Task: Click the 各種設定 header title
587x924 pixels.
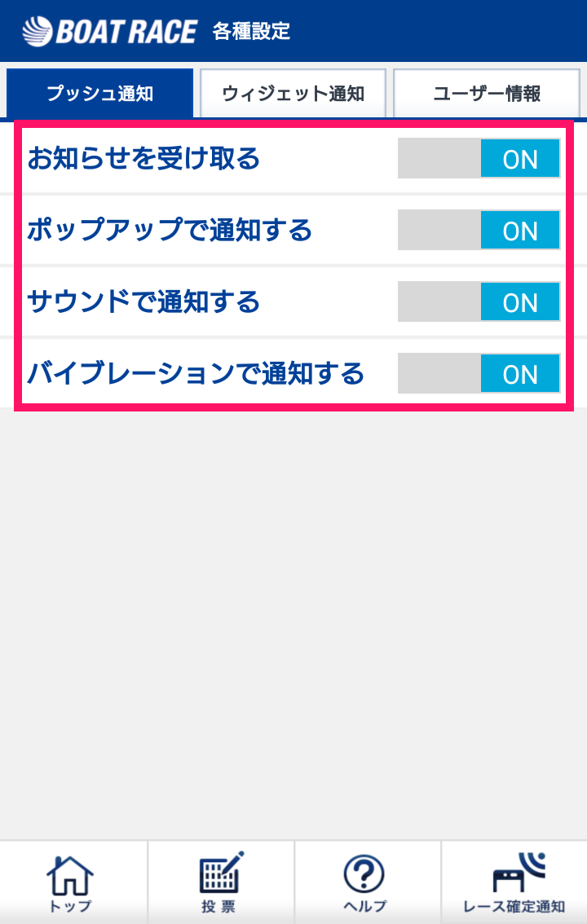Action: coord(251,32)
